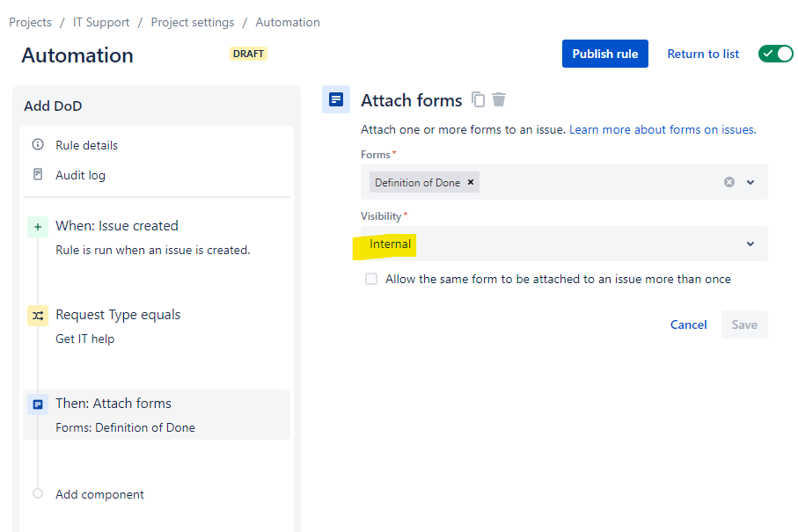Click the blue Attach forms header icon
The image size is (798, 532).
tap(336, 99)
